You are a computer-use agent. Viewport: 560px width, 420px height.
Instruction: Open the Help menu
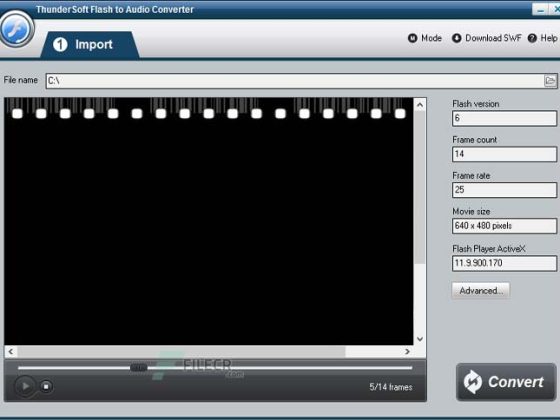[x=542, y=38]
